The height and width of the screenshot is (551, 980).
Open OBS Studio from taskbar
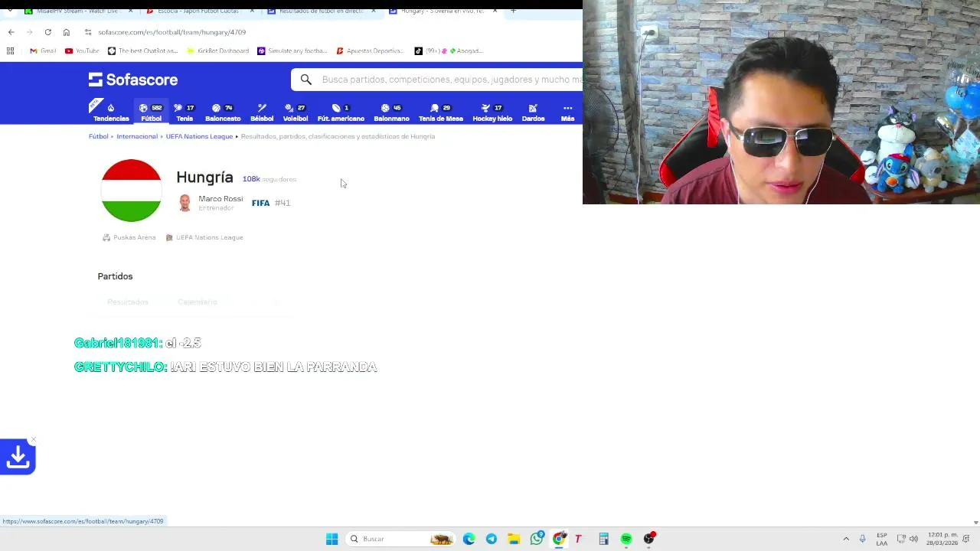pos(648,539)
